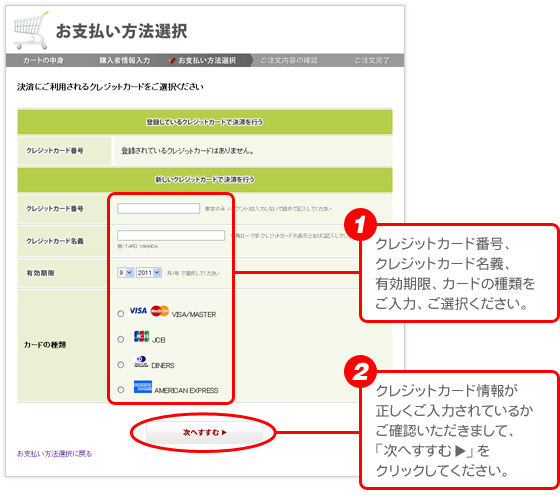This screenshot has width=560, height=495.
Task: Click the Diners Club logo icon
Action: tap(141, 361)
